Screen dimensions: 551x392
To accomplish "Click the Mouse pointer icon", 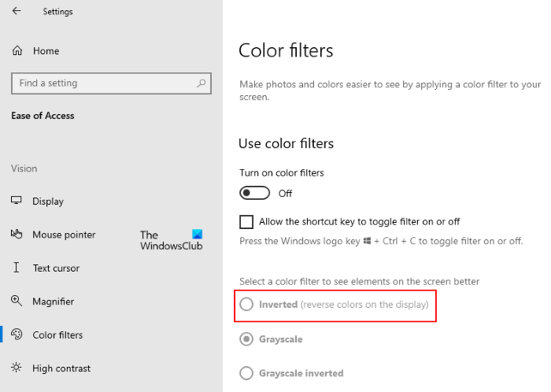I will click(x=17, y=235).
